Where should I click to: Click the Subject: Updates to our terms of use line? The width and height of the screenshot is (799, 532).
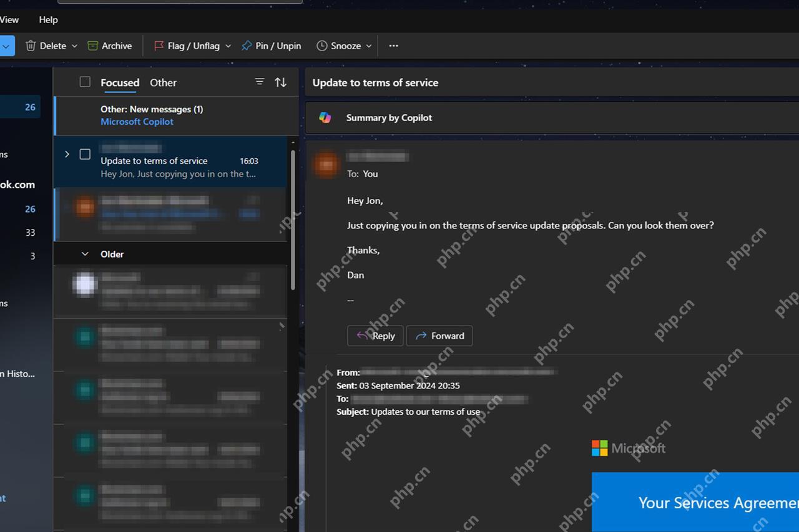pos(408,412)
